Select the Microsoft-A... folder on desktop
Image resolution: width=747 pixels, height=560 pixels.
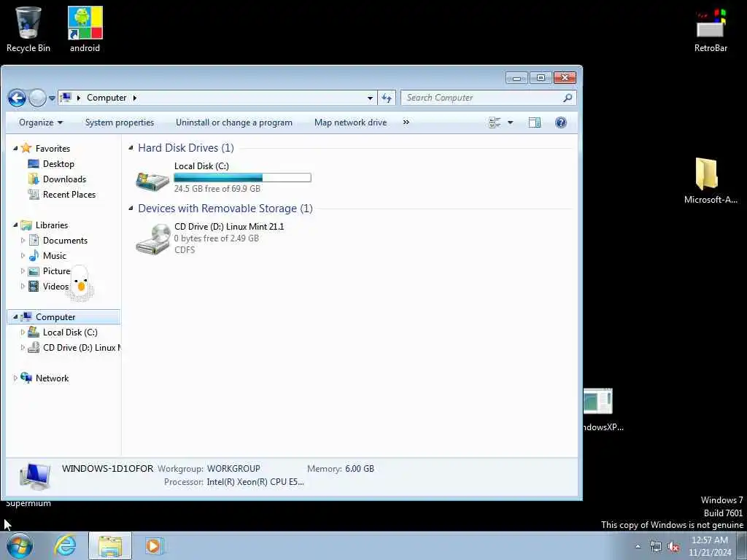[x=710, y=181]
